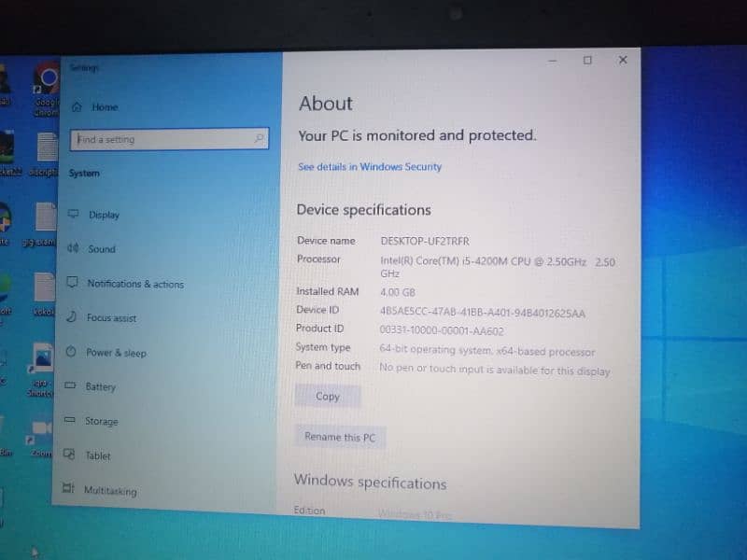747x560 pixels.
Task: Click Rename this PC button
Action: pyautogui.click(x=340, y=437)
